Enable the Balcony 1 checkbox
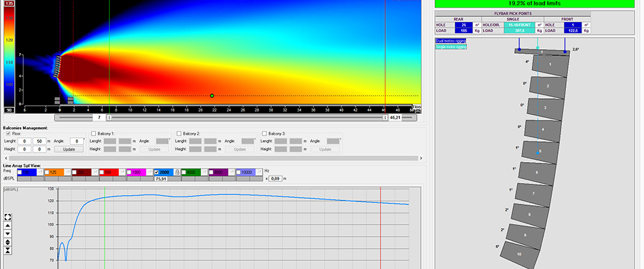Screen dimensions: 644x269 tap(93, 133)
